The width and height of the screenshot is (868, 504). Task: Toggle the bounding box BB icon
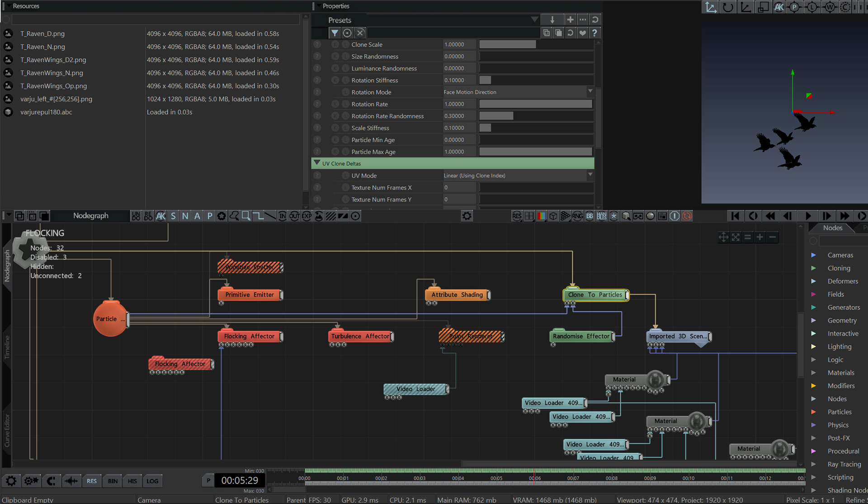coord(590,216)
